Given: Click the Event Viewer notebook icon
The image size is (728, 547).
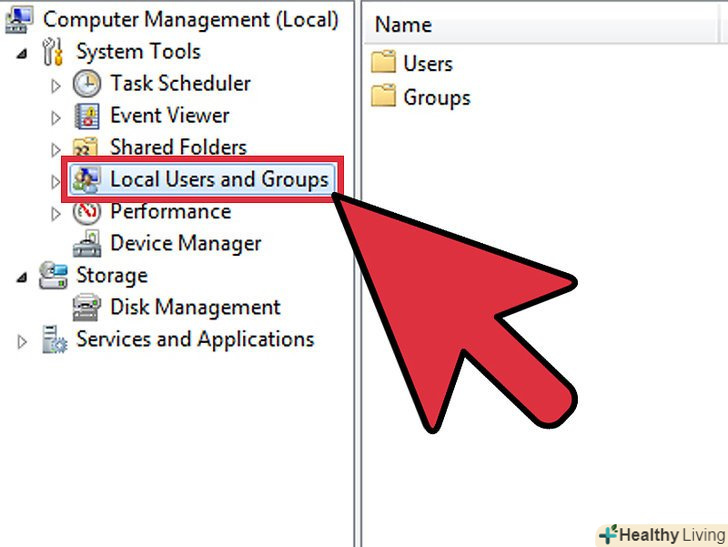Looking at the screenshot, I should 87,116.
